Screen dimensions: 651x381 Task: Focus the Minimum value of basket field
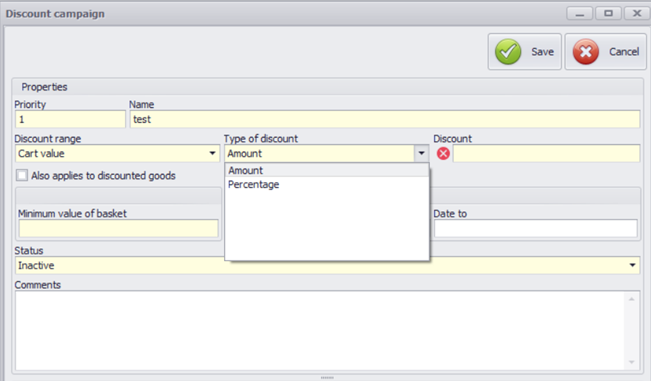(x=118, y=229)
